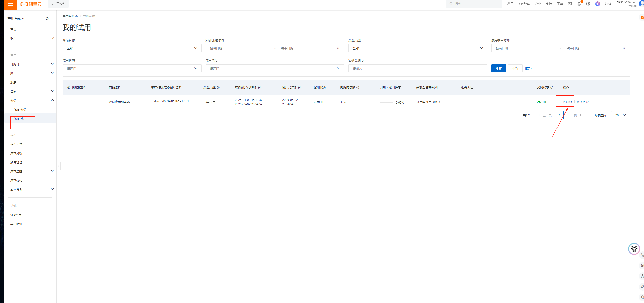Click the 释放资源 link

click(582, 102)
